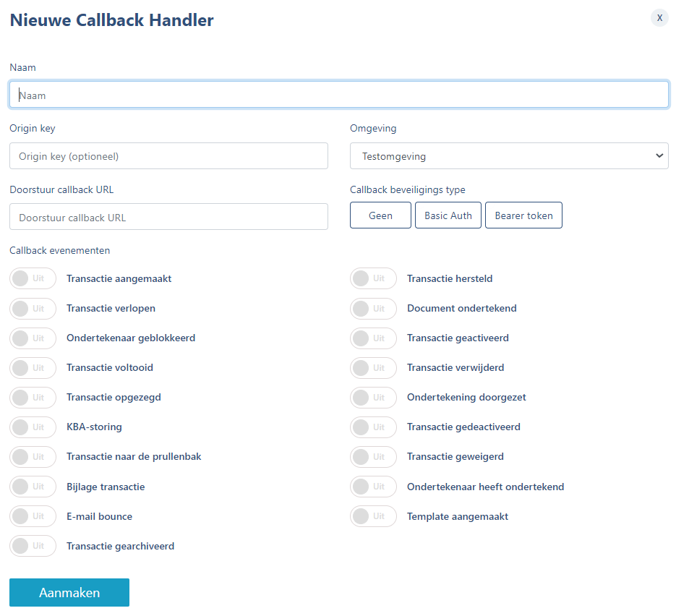The width and height of the screenshot is (676, 616).
Task: Toggle Transactie verlopen event
Action: (x=33, y=309)
